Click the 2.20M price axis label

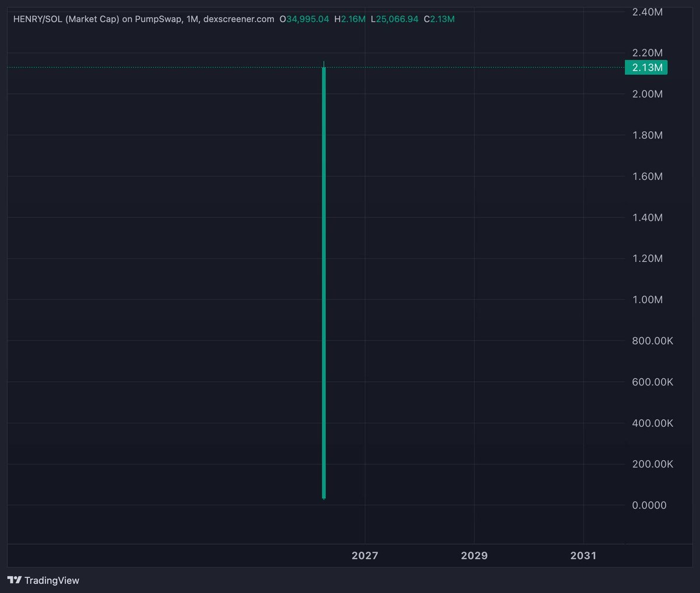647,53
